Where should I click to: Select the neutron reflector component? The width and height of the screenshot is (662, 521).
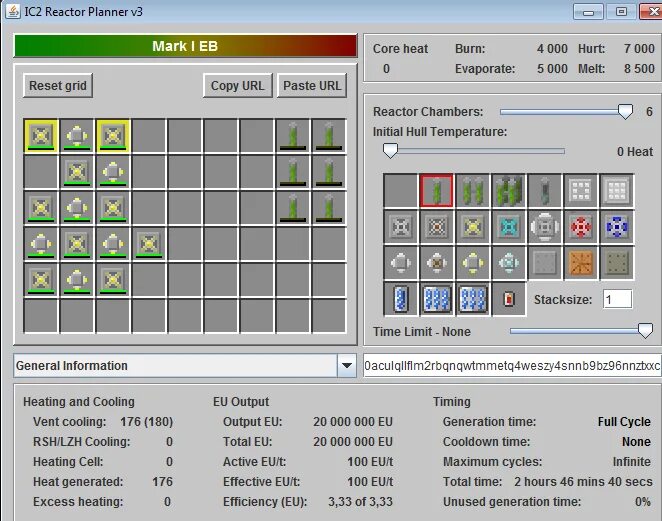581,190
